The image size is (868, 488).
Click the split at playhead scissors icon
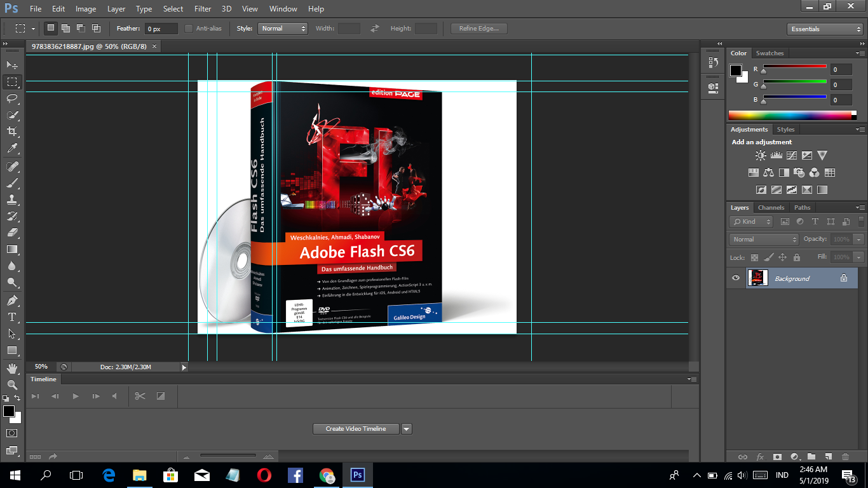140,396
